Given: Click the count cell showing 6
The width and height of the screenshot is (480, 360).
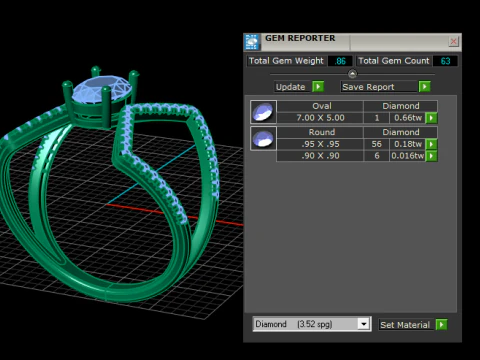Looking at the screenshot, I should tap(377, 156).
